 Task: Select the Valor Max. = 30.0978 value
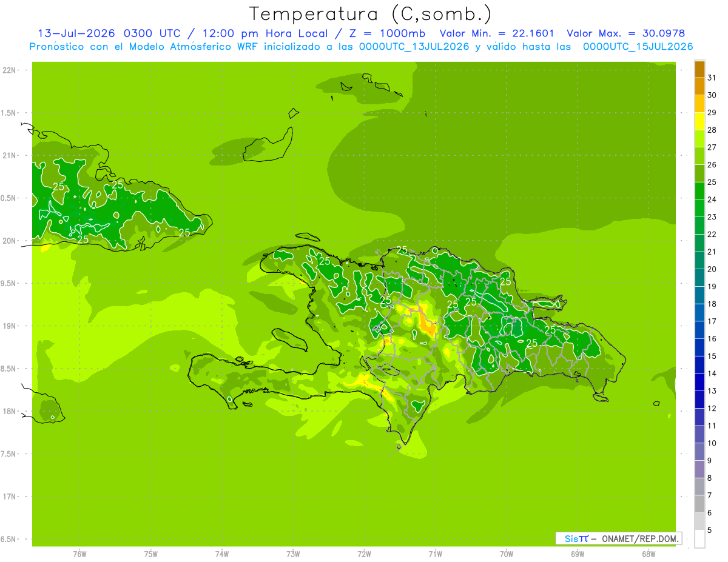pyautogui.click(x=625, y=33)
